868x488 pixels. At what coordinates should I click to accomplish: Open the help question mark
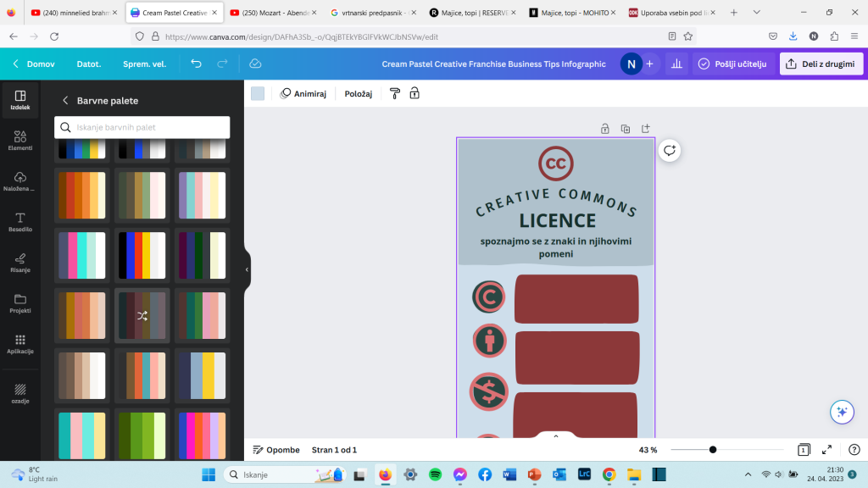coord(854,450)
